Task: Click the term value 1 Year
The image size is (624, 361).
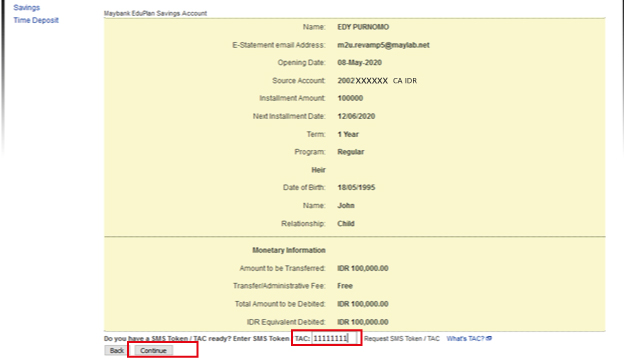Action: pyautogui.click(x=348, y=134)
